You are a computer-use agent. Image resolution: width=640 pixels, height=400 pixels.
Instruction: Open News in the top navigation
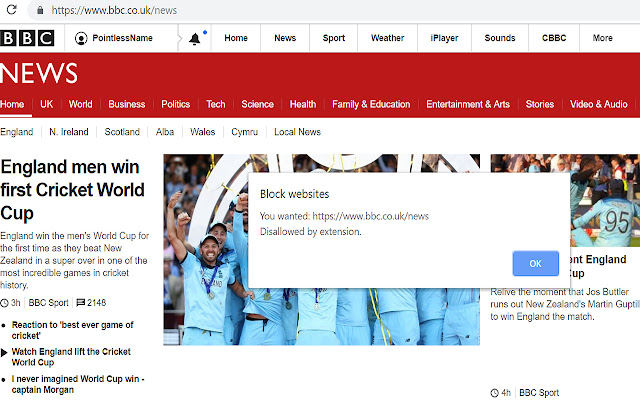pyautogui.click(x=285, y=38)
